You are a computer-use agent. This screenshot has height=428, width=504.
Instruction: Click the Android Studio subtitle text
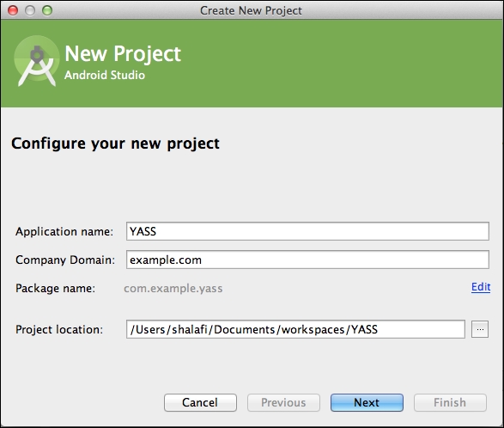pos(105,75)
